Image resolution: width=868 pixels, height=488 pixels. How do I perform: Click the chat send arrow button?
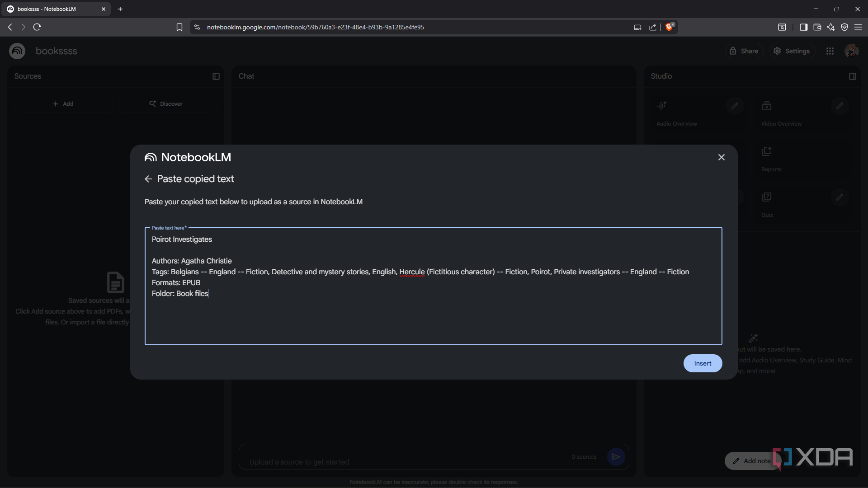tap(616, 457)
